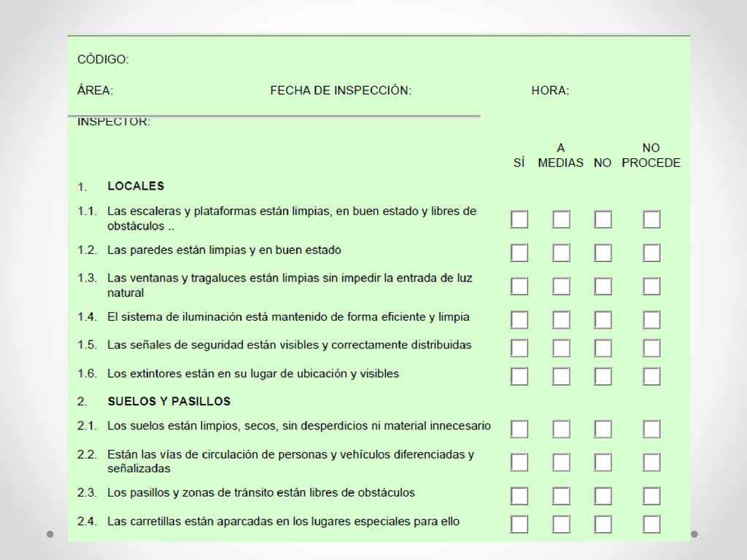Tick NO for 1.3 ventanas y tragaluces

pos(603,286)
